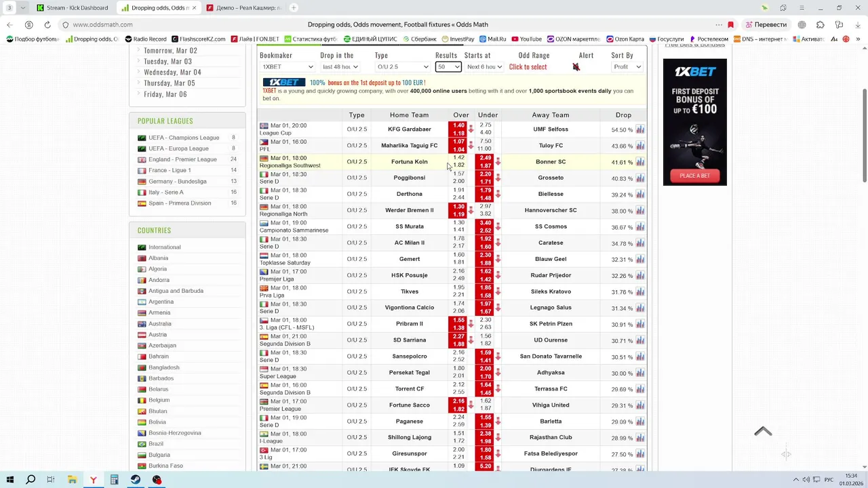Open Windows search on taskbar

[31, 480]
